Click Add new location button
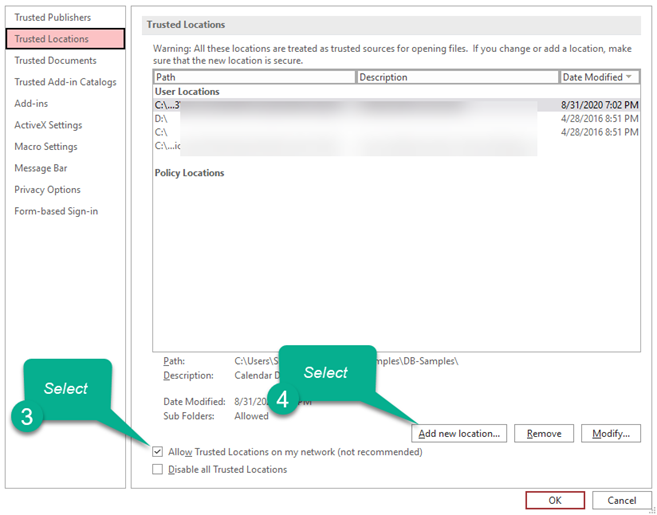Image resolution: width=657 pixels, height=515 pixels. (x=461, y=433)
